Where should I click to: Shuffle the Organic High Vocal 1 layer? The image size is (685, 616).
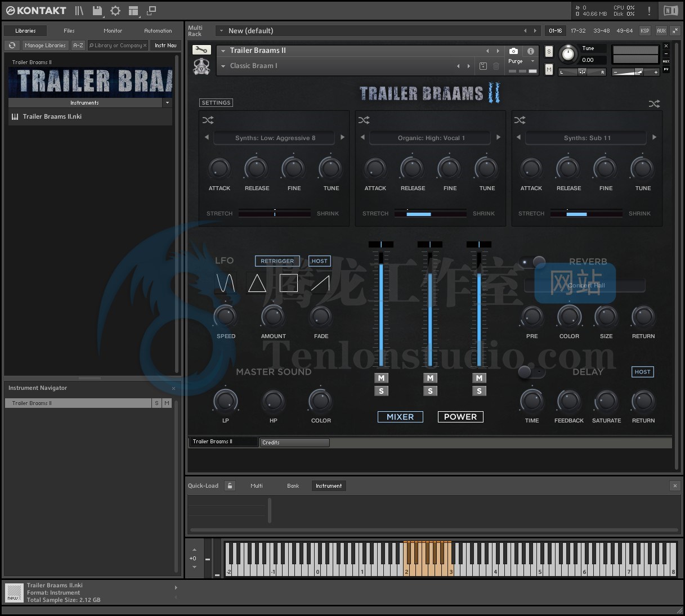[x=364, y=120]
